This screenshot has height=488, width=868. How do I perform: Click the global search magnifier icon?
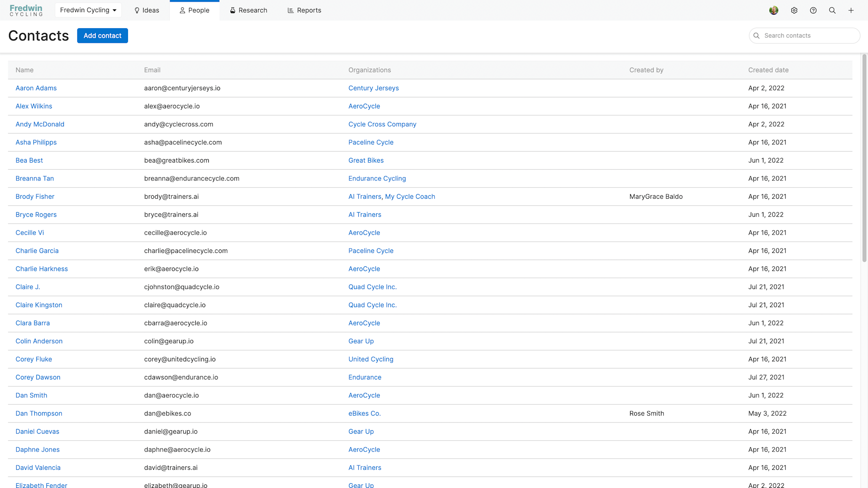tap(832, 10)
